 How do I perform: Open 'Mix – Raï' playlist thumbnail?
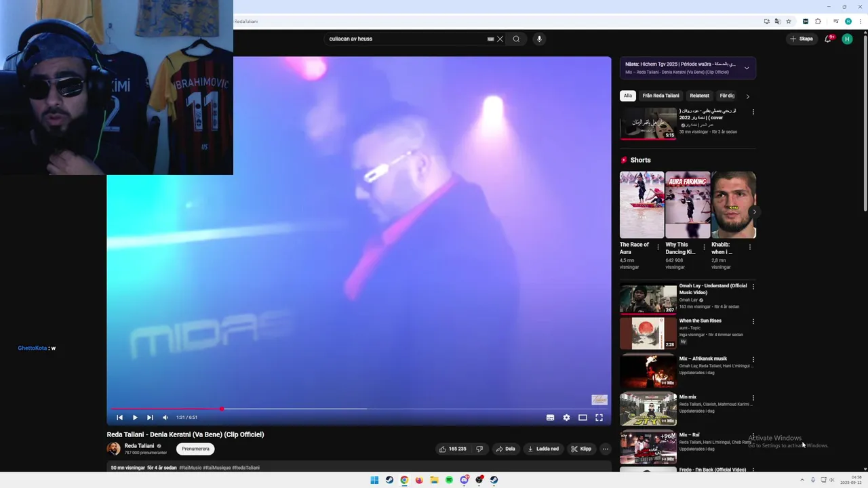[x=648, y=447]
